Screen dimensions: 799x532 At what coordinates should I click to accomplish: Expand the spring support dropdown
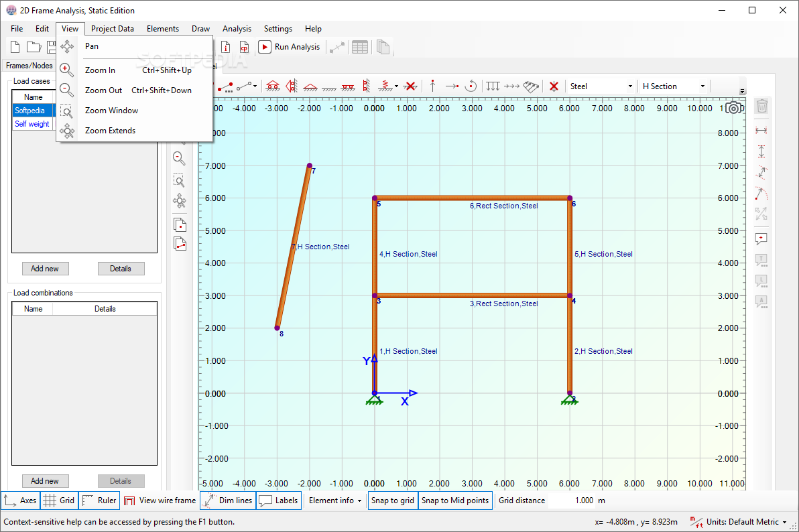click(x=396, y=86)
